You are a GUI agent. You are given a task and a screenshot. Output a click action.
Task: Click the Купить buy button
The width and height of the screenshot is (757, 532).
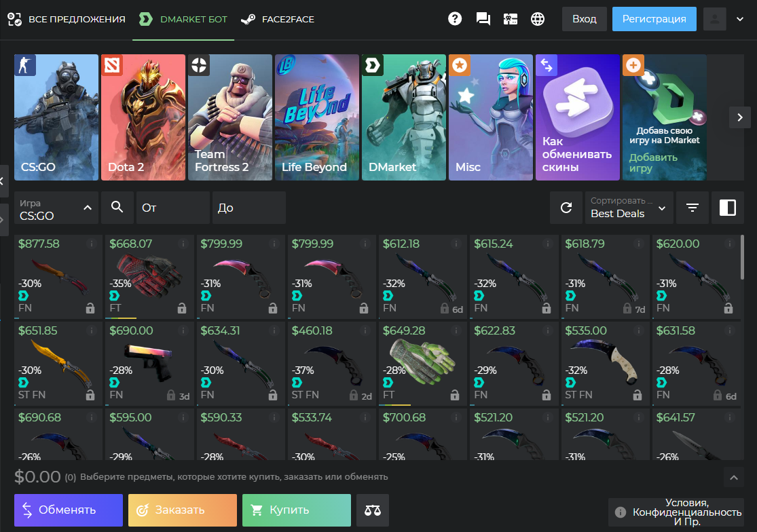297,510
